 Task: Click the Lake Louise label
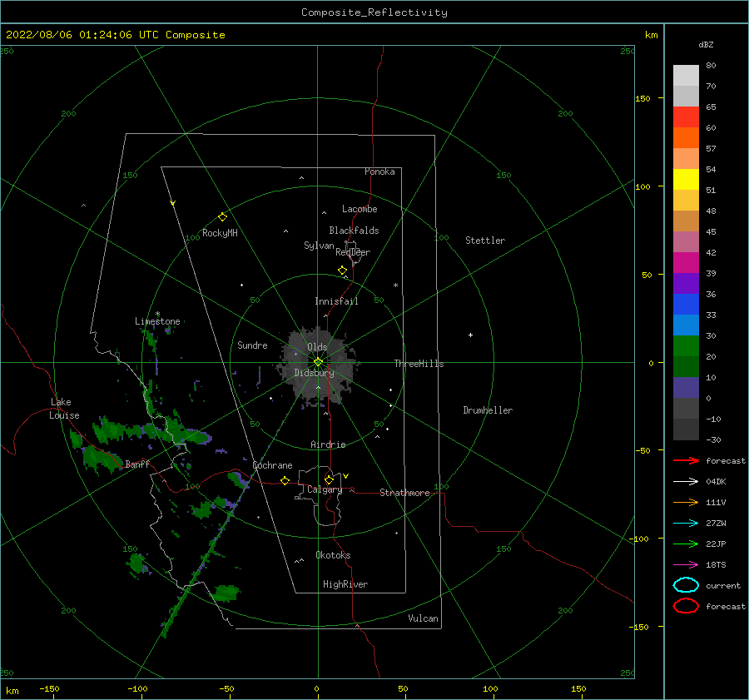(x=64, y=409)
